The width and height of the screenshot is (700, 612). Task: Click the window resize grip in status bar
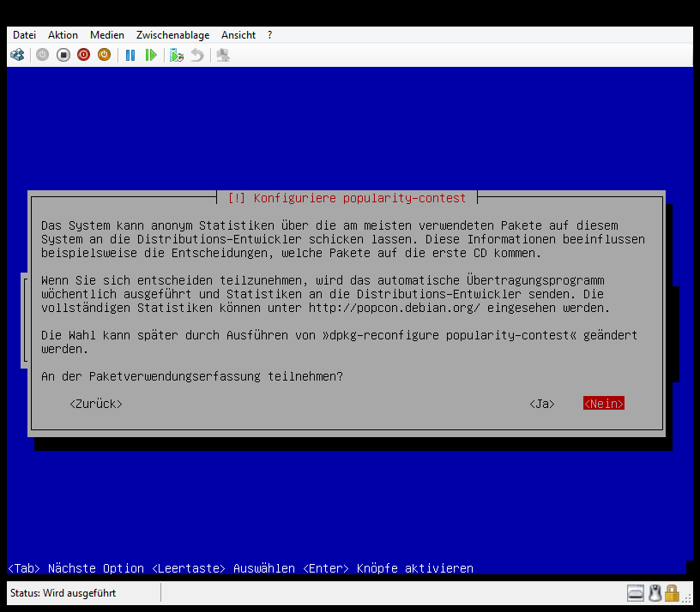(x=686, y=599)
